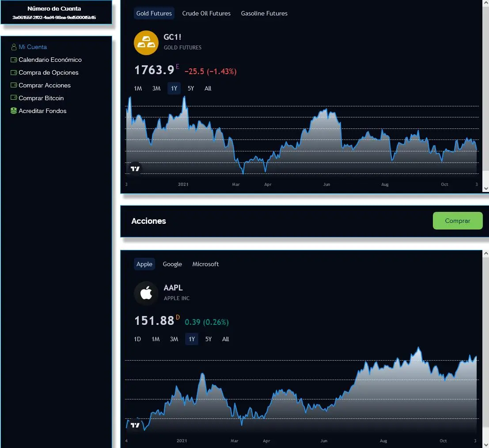
Task: Click Apple widget scroll down arrow
Action: click(486, 444)
